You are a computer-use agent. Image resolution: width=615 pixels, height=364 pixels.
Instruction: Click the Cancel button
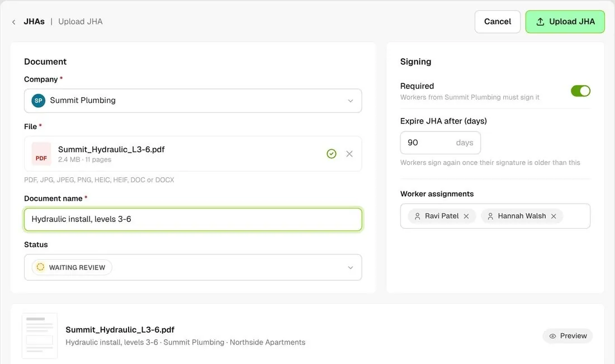498,22
